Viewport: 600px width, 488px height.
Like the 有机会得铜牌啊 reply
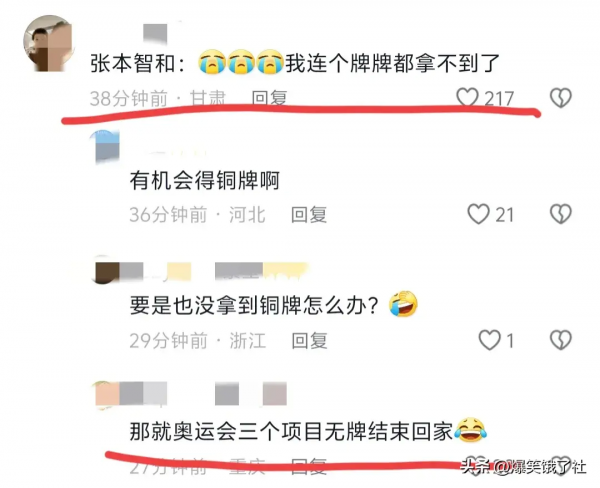click(478, 214)
